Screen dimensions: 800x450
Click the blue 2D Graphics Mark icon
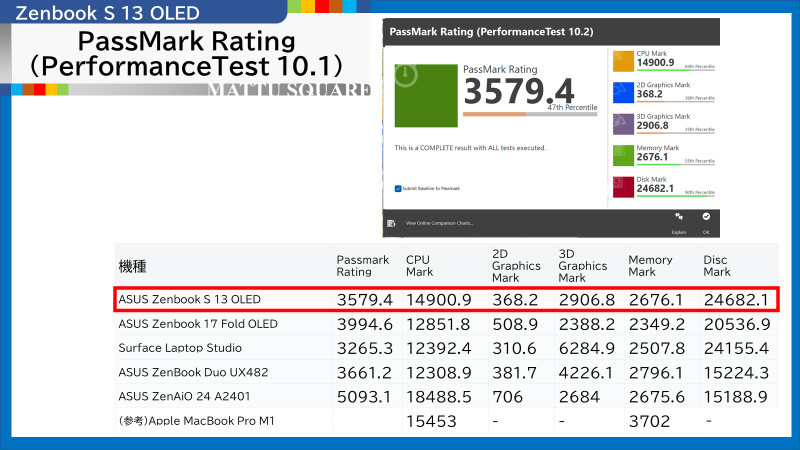(623, 93)
